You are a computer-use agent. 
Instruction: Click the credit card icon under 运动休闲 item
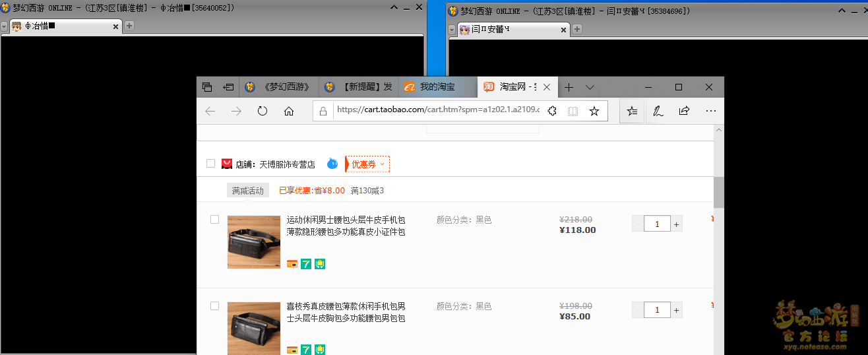[292, 264]
